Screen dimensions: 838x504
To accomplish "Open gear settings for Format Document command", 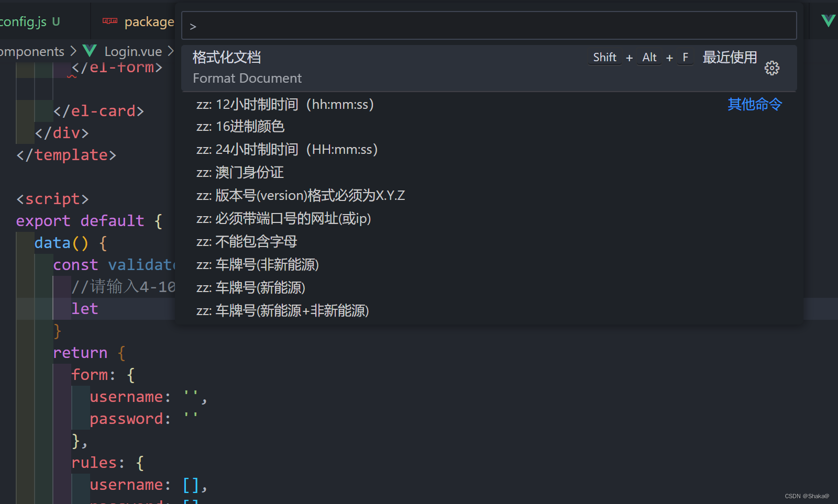I will click(x=771, y=68).
